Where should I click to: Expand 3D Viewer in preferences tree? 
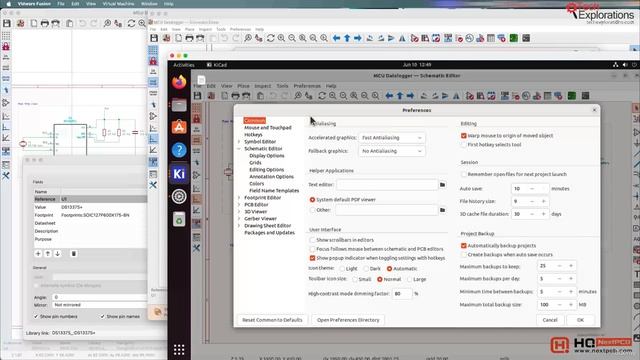tap(239, 211)
